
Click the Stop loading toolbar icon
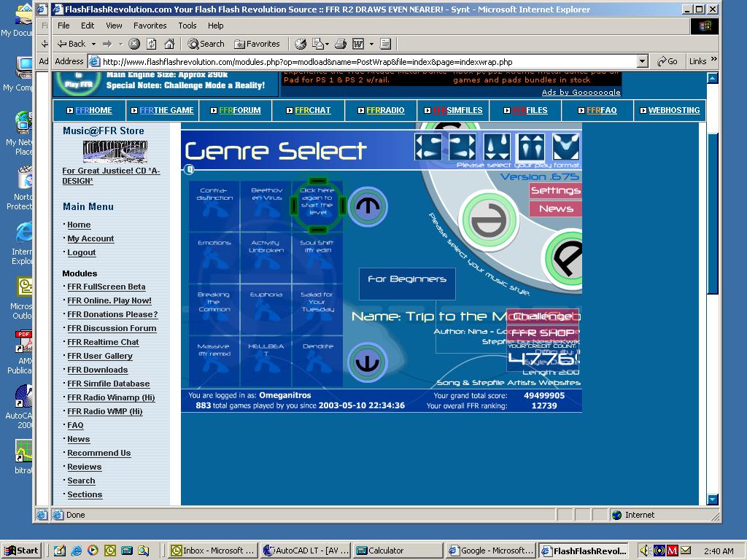[134, 44]
